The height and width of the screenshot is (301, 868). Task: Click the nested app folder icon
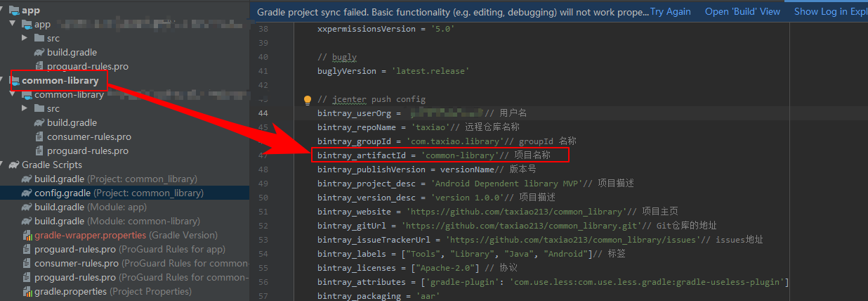point(27,24)
